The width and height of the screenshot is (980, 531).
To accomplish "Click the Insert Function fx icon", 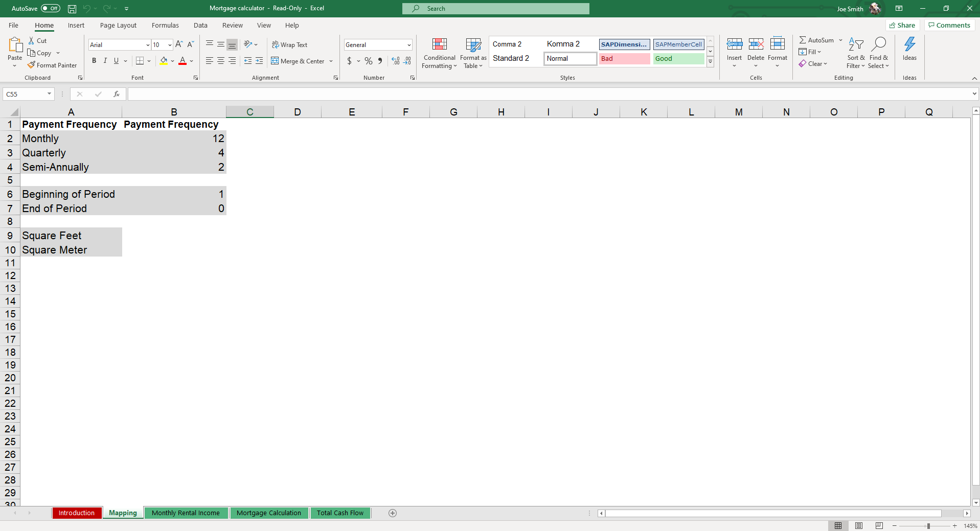I will (117, 94).
